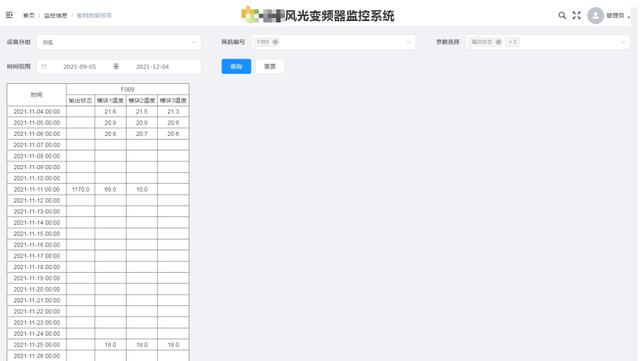Click the 1170.0 output status cell
The width and height of the screenshot is (640, 361).
(x=80, y=189)
